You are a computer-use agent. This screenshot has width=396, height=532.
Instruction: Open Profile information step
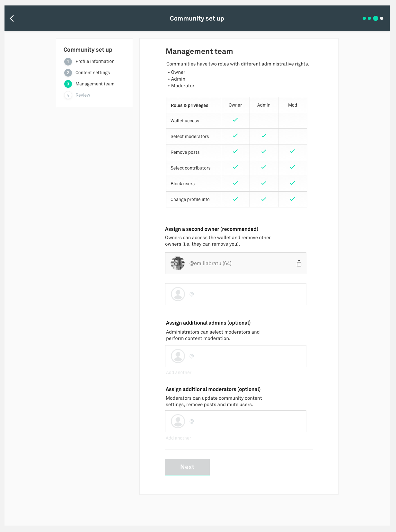[95, 62]
